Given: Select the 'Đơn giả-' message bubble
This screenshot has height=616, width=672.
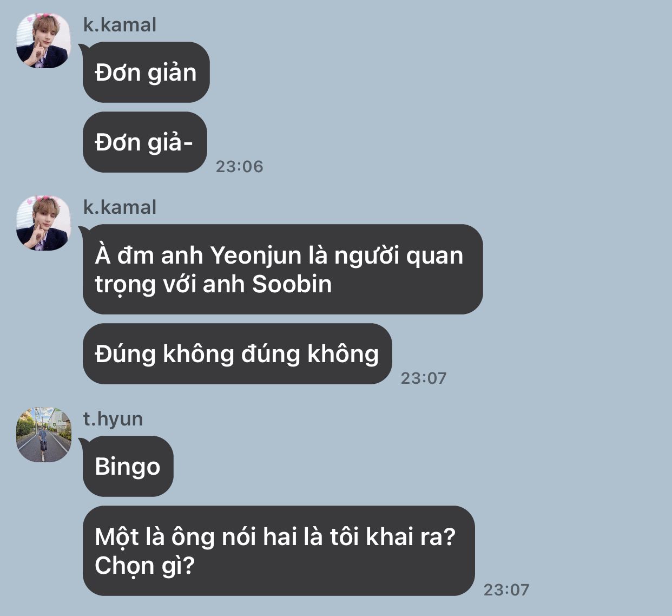Looking at the screenshot, I should (144, 142).
